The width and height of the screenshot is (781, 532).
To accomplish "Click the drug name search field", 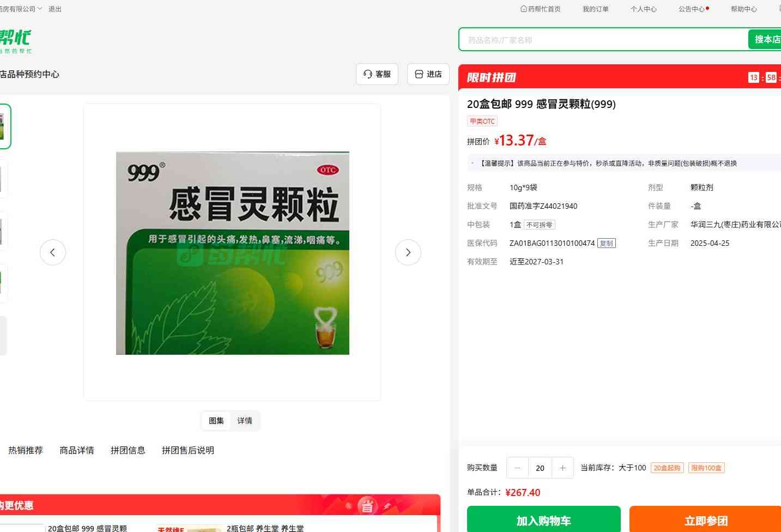I will 602,40.
